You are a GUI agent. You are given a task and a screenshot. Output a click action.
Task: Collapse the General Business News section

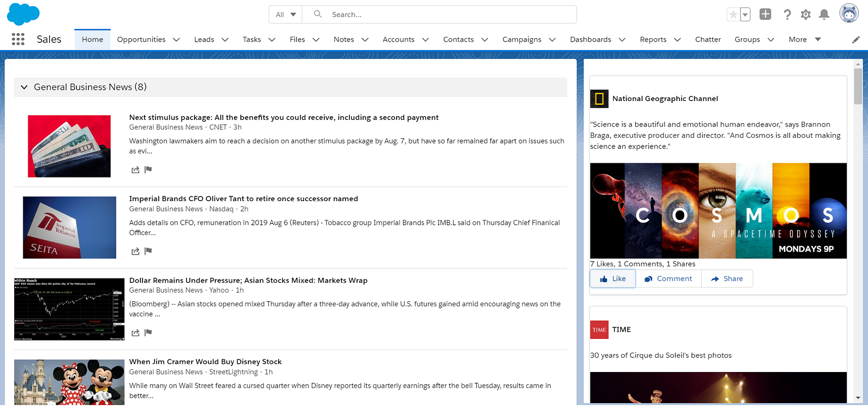24,87
